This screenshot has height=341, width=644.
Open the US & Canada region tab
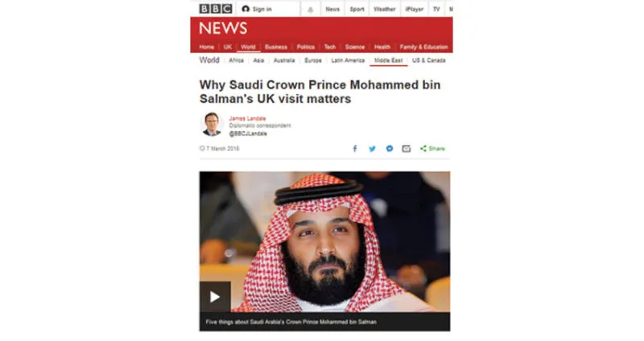tap(429, 60)
